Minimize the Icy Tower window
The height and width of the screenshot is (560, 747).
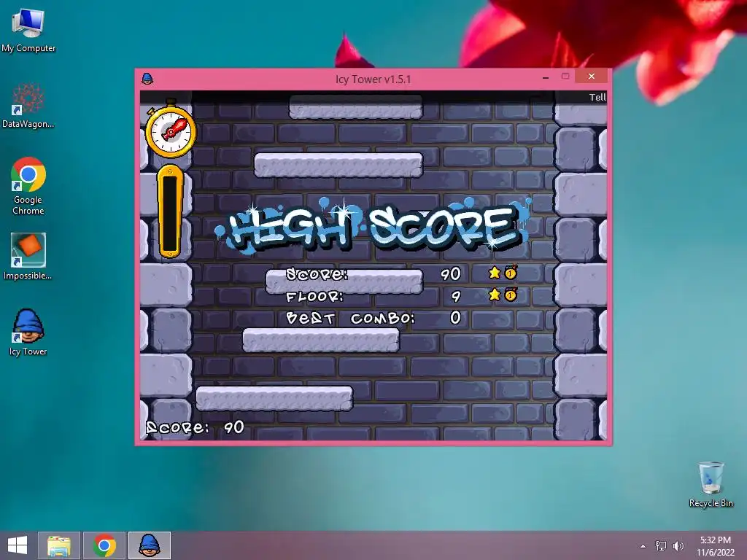pyautogui.click(x=546, y=77)
